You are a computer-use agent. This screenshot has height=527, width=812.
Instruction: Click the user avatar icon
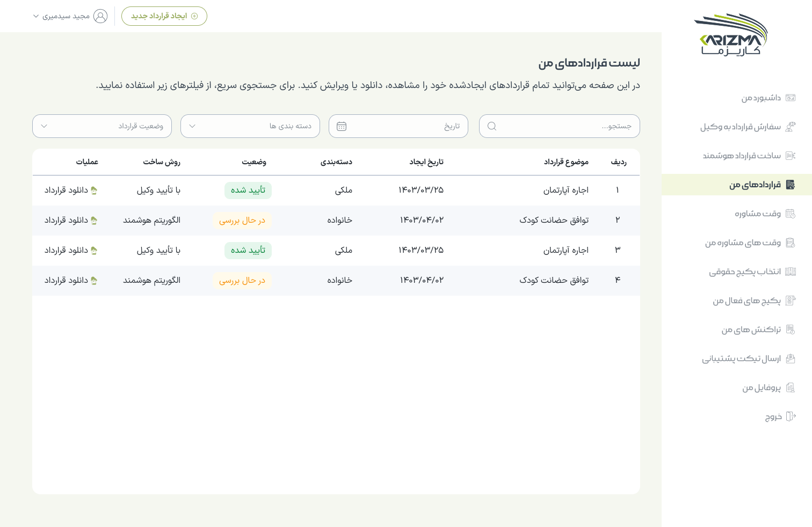100,16
